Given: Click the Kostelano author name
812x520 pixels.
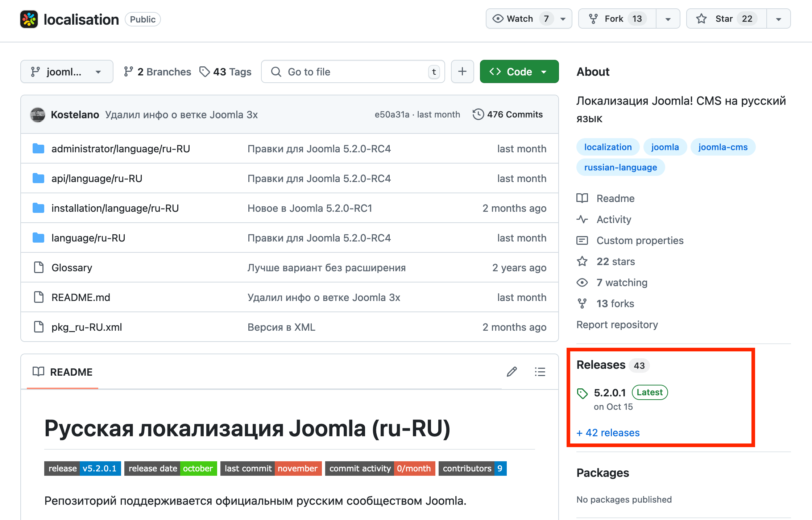Looking at the screenshot, I should point(75,115).
